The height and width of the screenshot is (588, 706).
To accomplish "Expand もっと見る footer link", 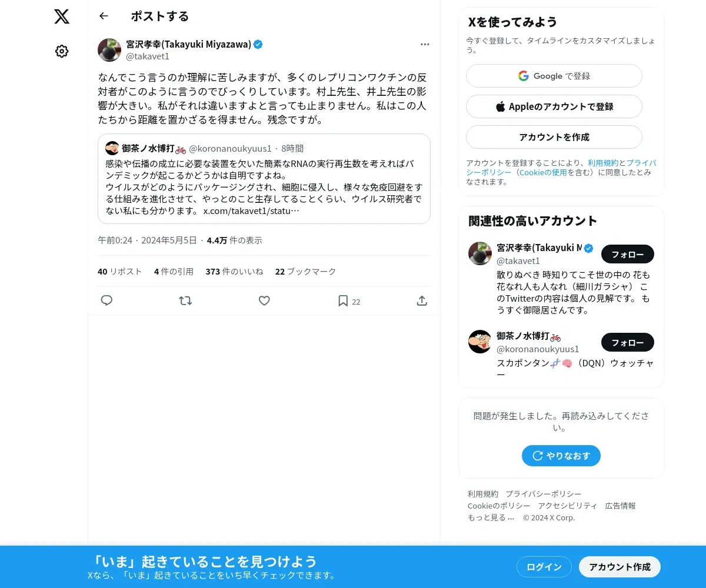I will pos(491,517).
